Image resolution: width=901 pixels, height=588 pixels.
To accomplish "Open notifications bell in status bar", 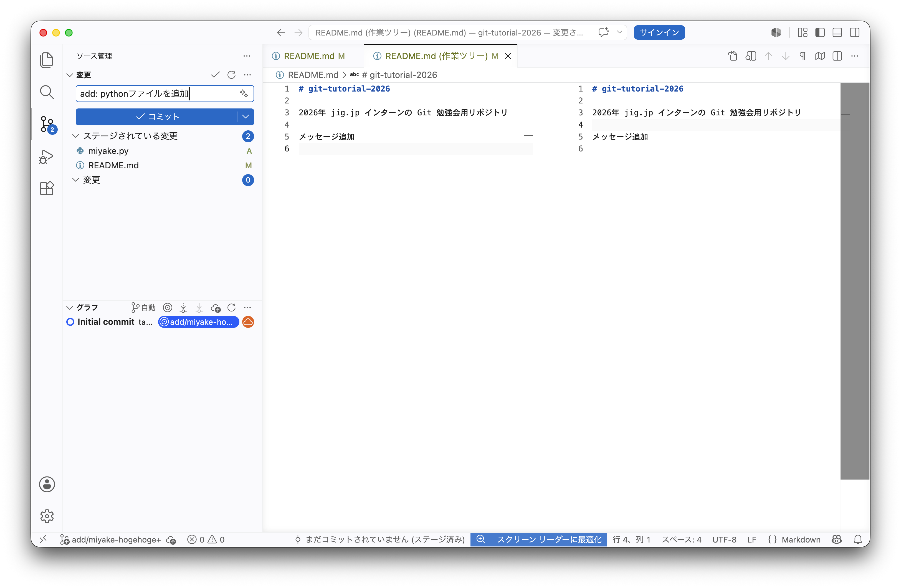I will click(x=858, y=539).
